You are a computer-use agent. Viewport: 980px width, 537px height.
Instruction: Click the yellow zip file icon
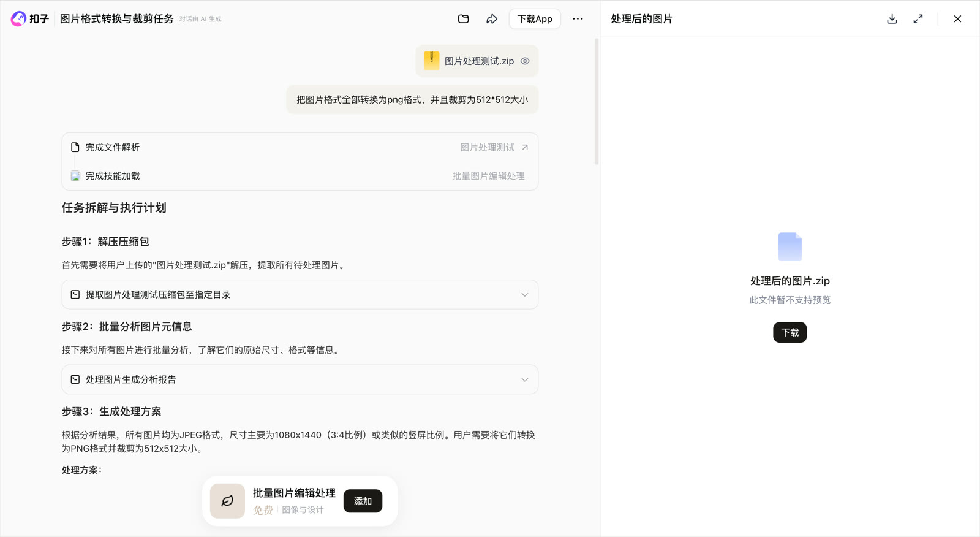tap(431, 61)
